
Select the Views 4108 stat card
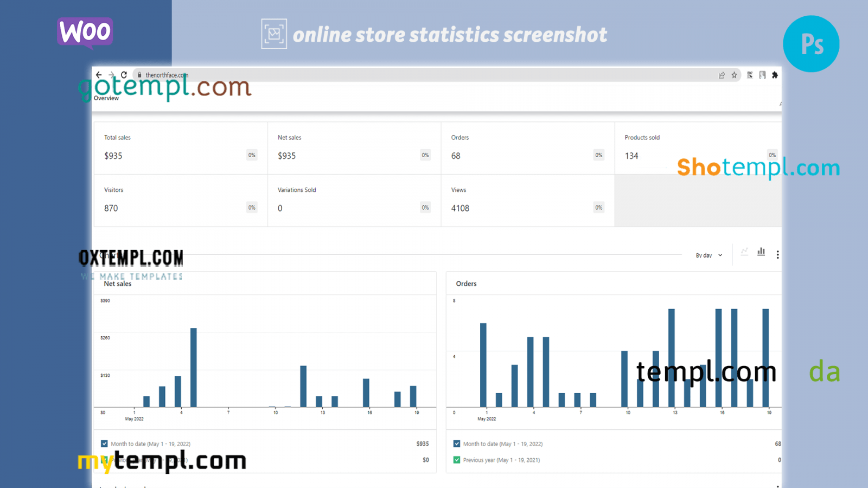pyautogui.click(x=527, y=200)
